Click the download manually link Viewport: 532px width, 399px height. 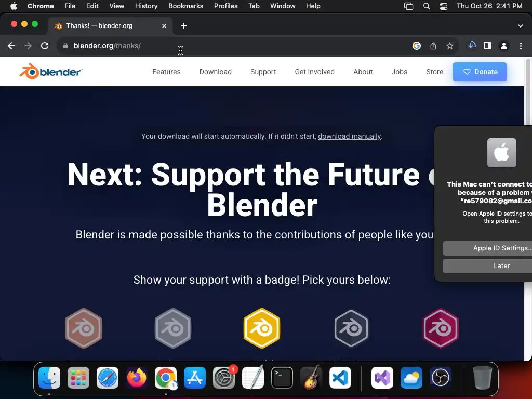pos(350,136)
